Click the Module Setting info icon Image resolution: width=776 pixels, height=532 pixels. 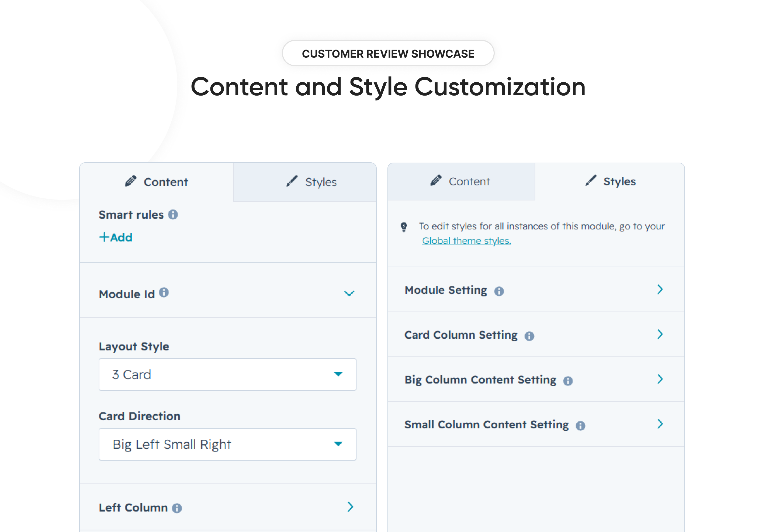[x=499, y=291]
